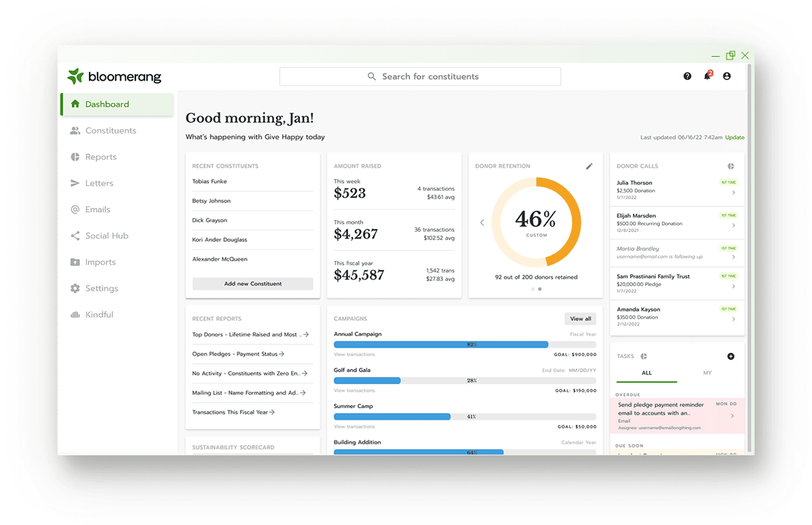
Task: Add a new task with plus icon
Action: [x=731, y=356]
